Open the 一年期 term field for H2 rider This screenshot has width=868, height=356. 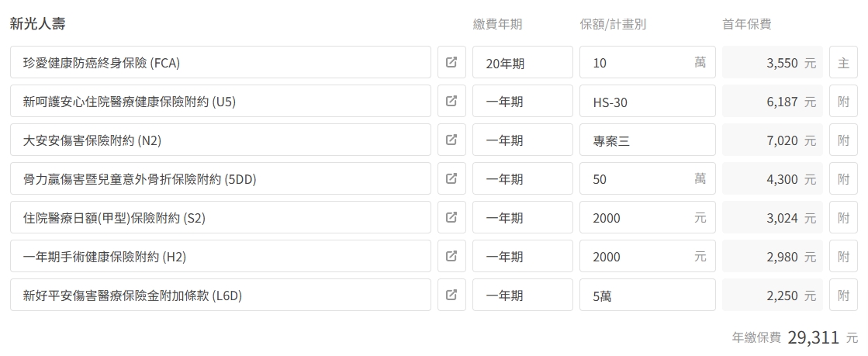tap(523, 256)
